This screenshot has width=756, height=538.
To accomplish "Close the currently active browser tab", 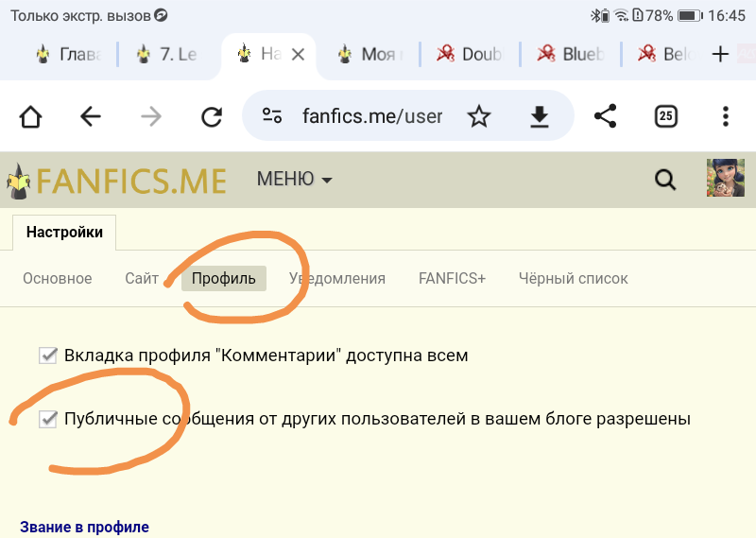I will point(298,55).
